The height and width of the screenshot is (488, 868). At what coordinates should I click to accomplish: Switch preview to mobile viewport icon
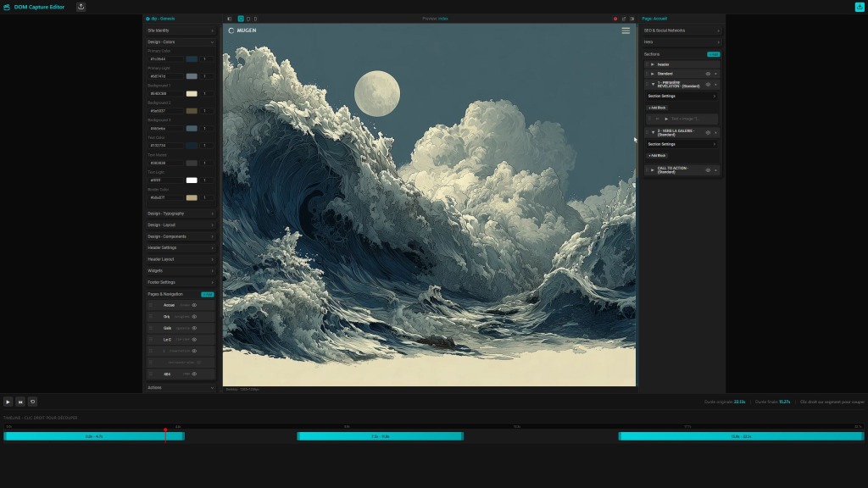click(x=255, y=18)
